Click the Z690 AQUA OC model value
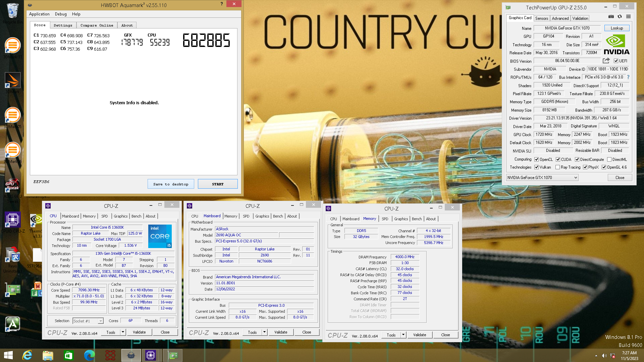 click(247, 235)
